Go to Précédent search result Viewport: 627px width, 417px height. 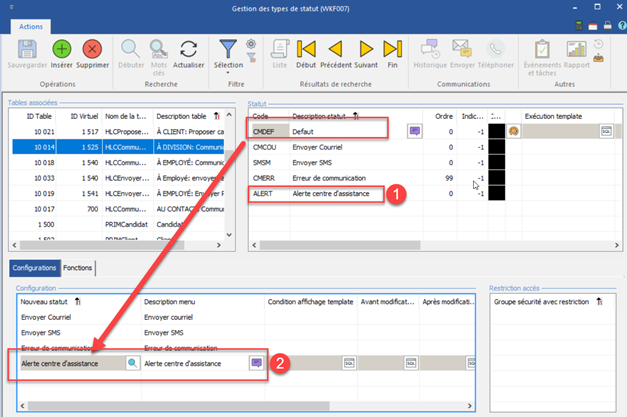click(337, 48)
